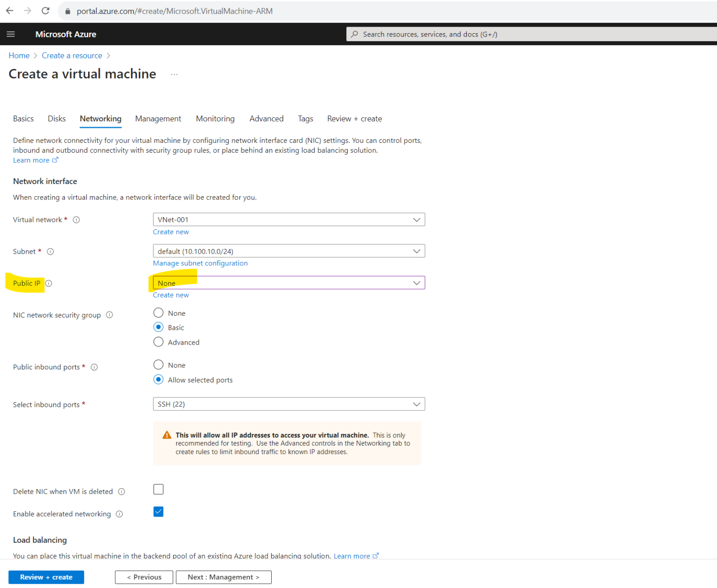717x588 pixels.
Task: Open the Public IP dropdown
Action: 416,283
